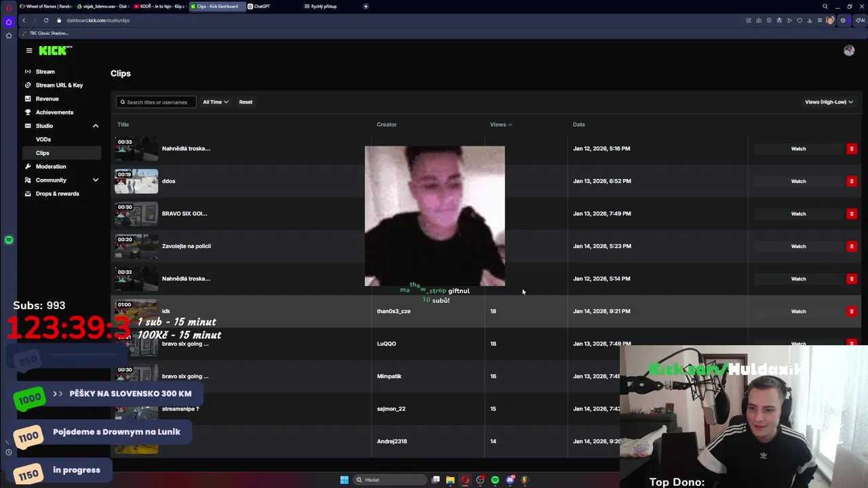Open Opera AI assistant button
This screenshot has height=488, width=868.
click(861, 20)
